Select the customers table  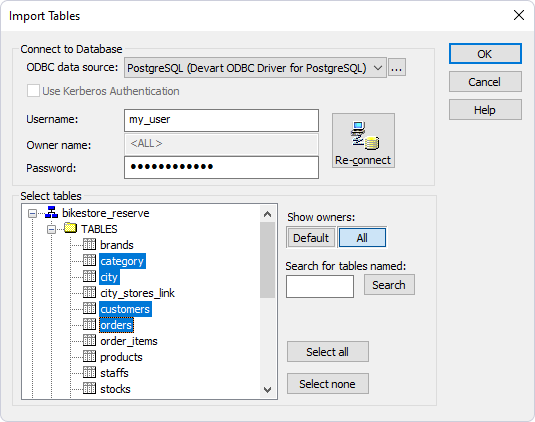(x=125, y=309)
